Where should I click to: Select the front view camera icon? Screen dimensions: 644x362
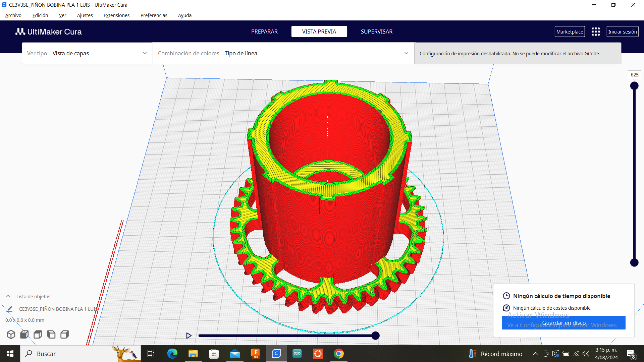[x=24, y=335]
